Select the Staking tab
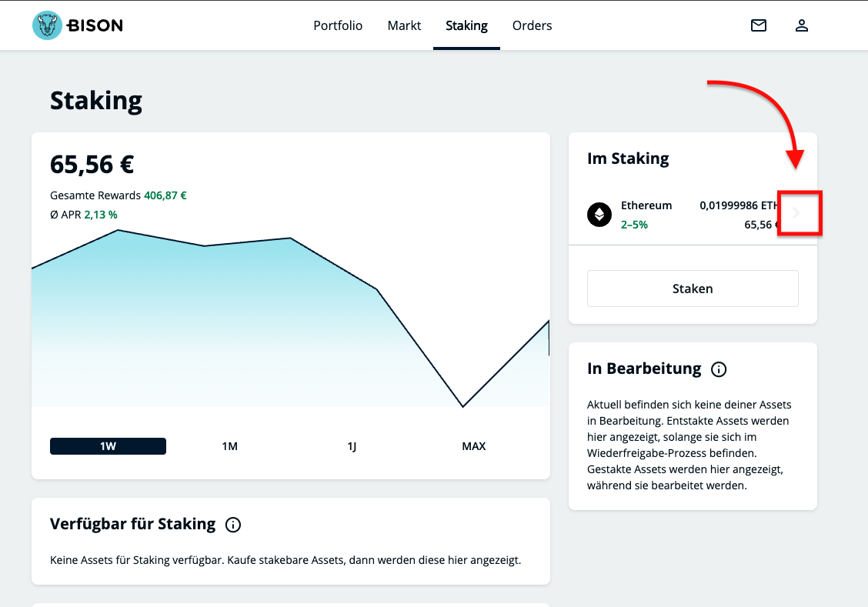The image size is (868, 607). 466,25
